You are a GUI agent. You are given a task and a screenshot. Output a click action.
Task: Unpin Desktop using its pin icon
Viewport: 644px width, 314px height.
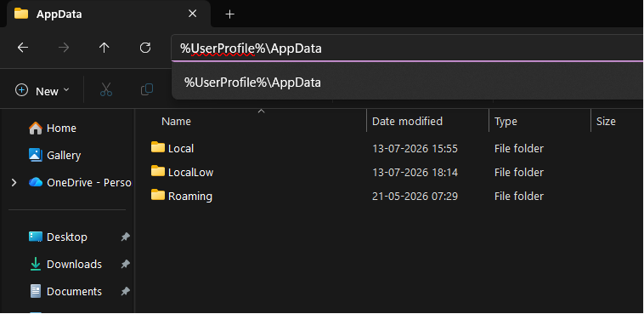coord(125,237)
